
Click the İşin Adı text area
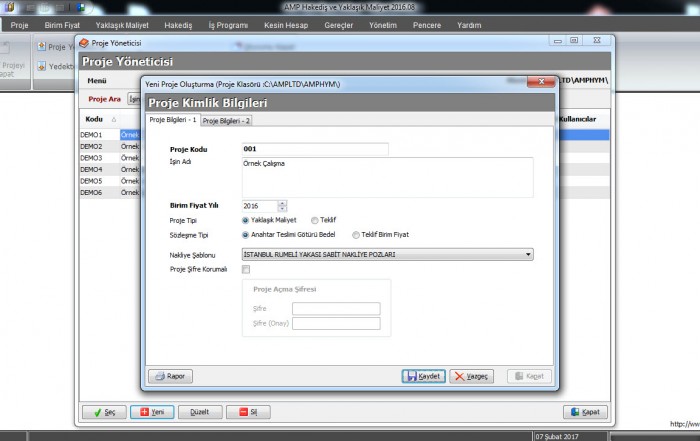click(386, 177)
